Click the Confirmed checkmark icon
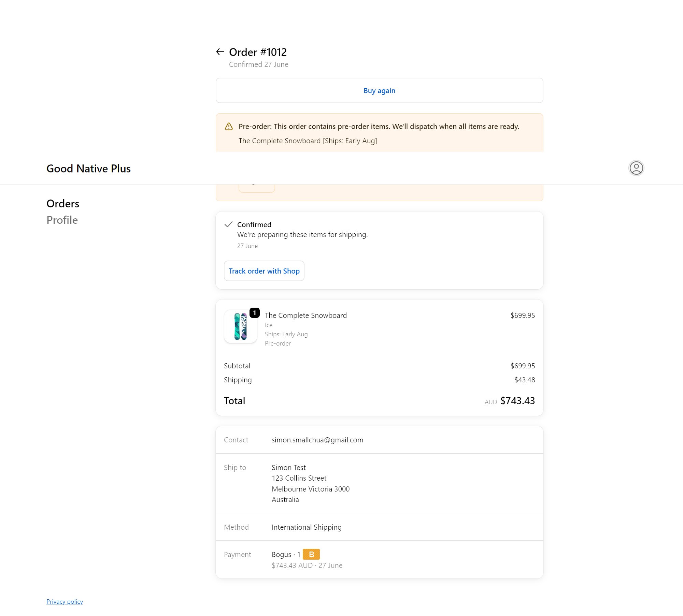The width and height of the screenshot is (683, 616). (228, 224)
